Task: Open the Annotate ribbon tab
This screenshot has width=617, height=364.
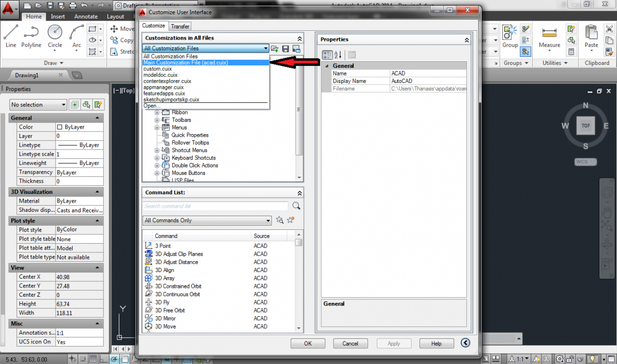Action: tap(86, 16)
